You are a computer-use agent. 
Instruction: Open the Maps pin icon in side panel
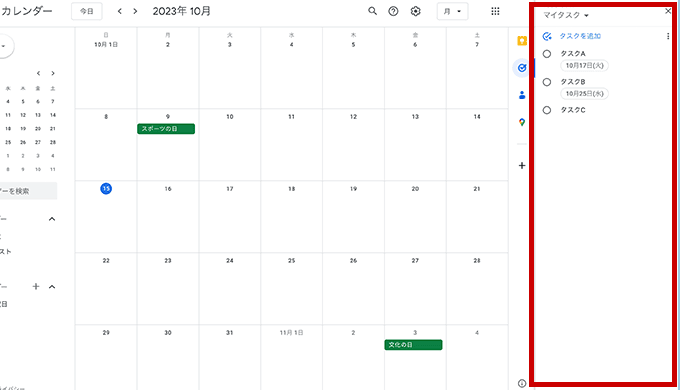(522, 122)
